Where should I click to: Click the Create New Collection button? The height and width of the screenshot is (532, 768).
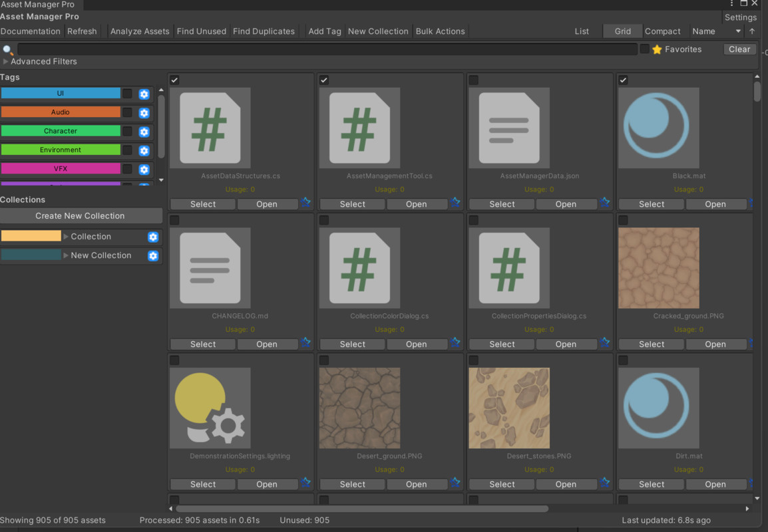[x=81, y=215]
